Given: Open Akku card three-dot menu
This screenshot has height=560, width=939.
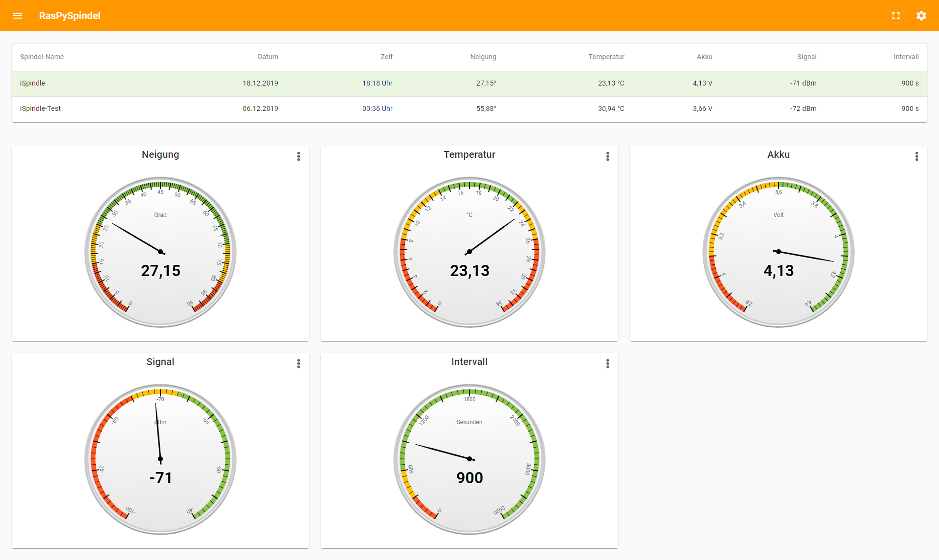Looking at the screenshot, I should point(917,156).
